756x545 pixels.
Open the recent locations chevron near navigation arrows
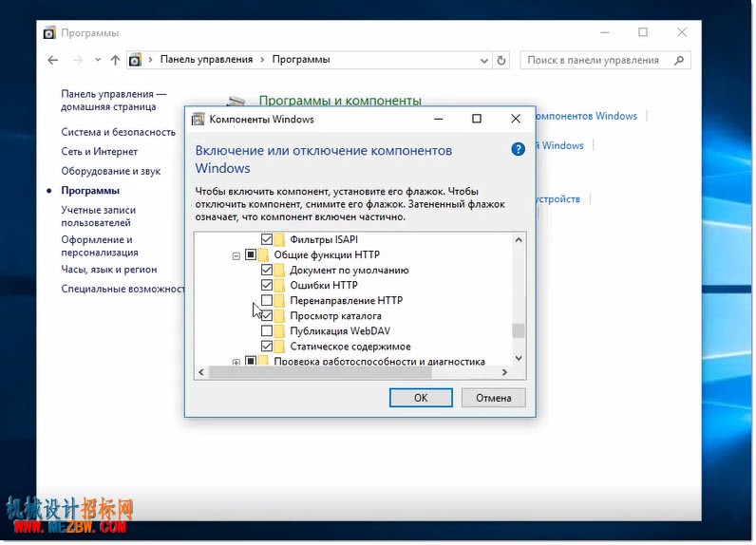click(98, 60)
